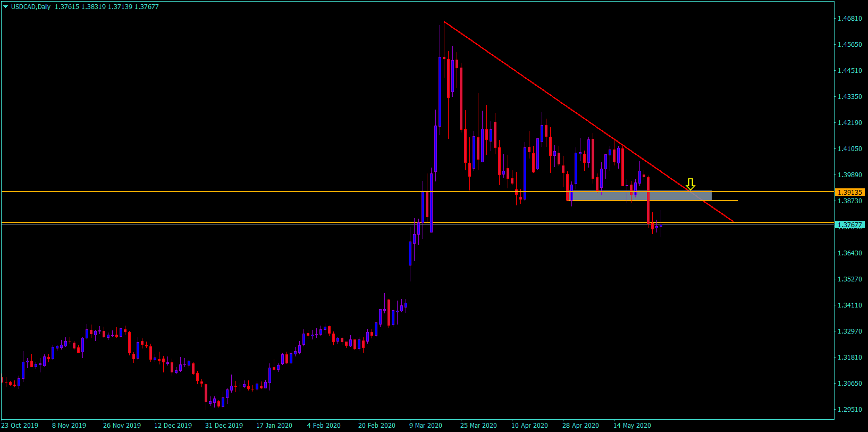This screenshot has width=868, height=432.
Task: Select the low value 1.37139 in header
Action: (120, 7)
